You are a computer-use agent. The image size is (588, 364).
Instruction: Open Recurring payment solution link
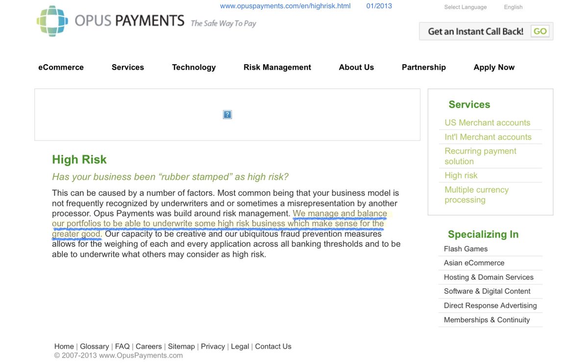(480, 156)
